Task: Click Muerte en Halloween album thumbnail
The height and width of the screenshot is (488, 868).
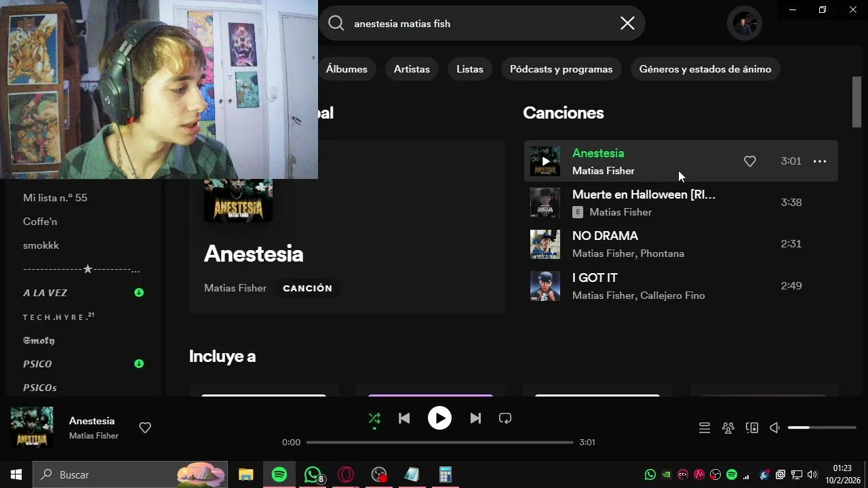Action: coord(545,203)
